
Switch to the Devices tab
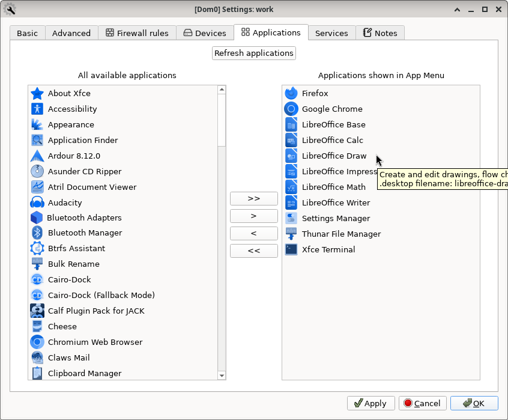click(205, 33)
